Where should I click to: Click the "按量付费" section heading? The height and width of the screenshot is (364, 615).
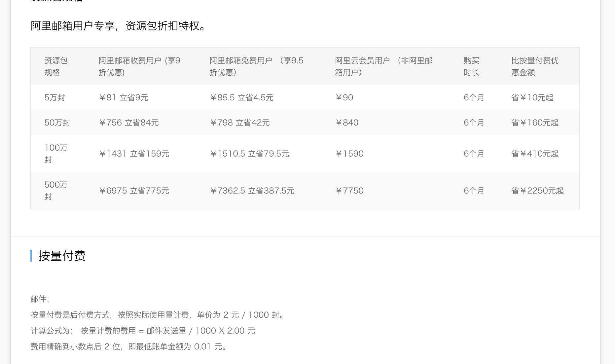coord(62,256)
